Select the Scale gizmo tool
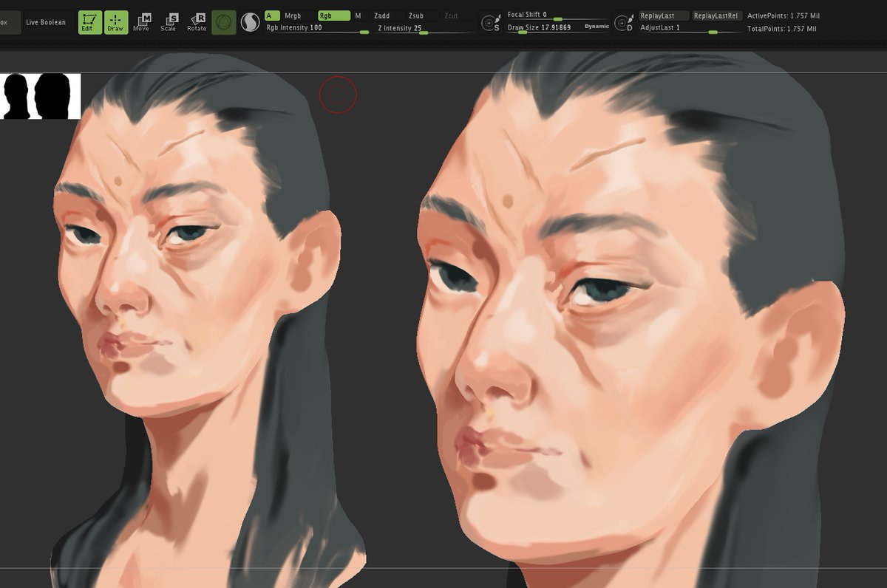 coord(169,22)
